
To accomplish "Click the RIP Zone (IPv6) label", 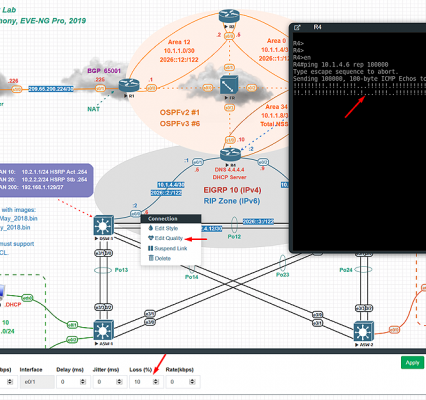I will [232, 201].
